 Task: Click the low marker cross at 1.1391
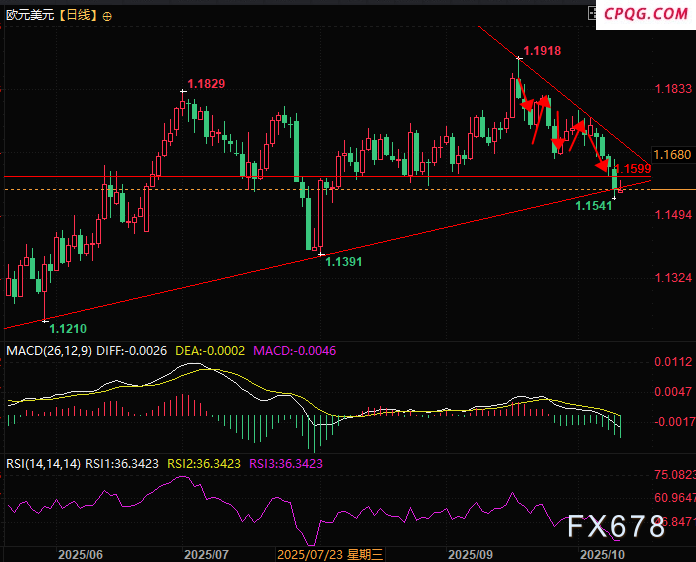pos(320,254)
